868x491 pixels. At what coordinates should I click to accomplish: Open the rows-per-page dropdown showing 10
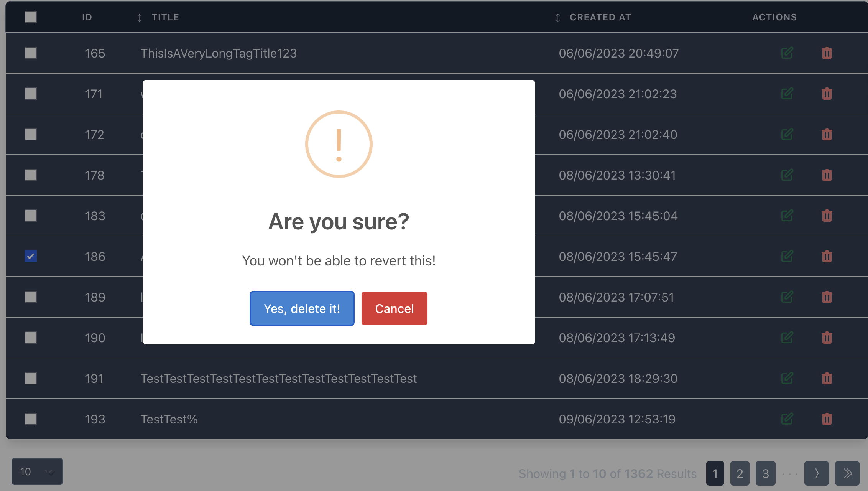pos(37,471)
